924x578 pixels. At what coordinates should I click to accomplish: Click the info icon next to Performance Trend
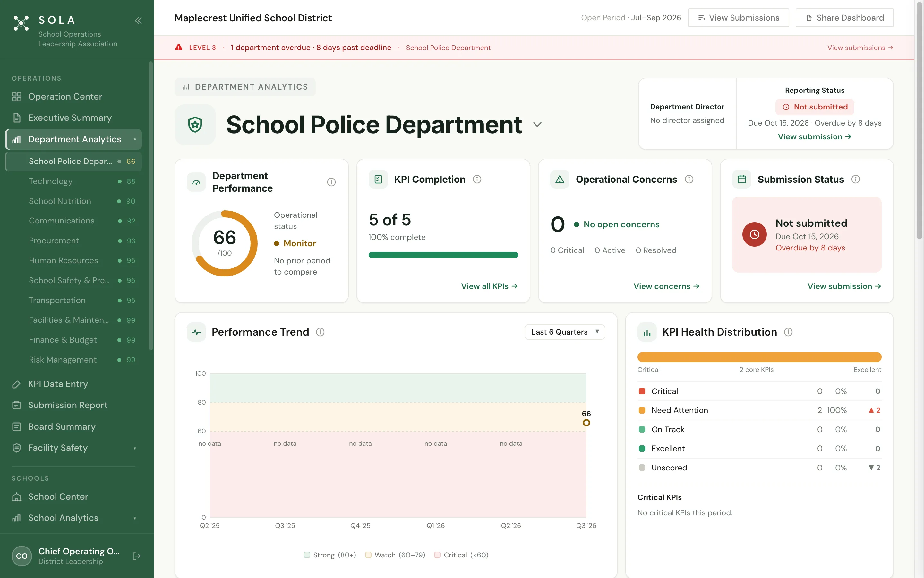pyautogui.click(x=320, y=332)
